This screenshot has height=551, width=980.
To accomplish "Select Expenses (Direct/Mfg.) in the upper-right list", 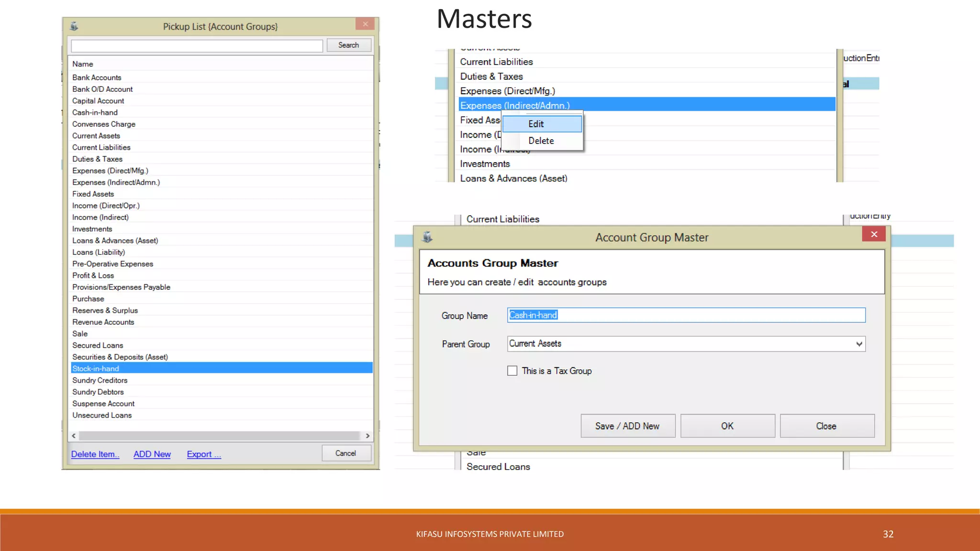I will (647, 91).
